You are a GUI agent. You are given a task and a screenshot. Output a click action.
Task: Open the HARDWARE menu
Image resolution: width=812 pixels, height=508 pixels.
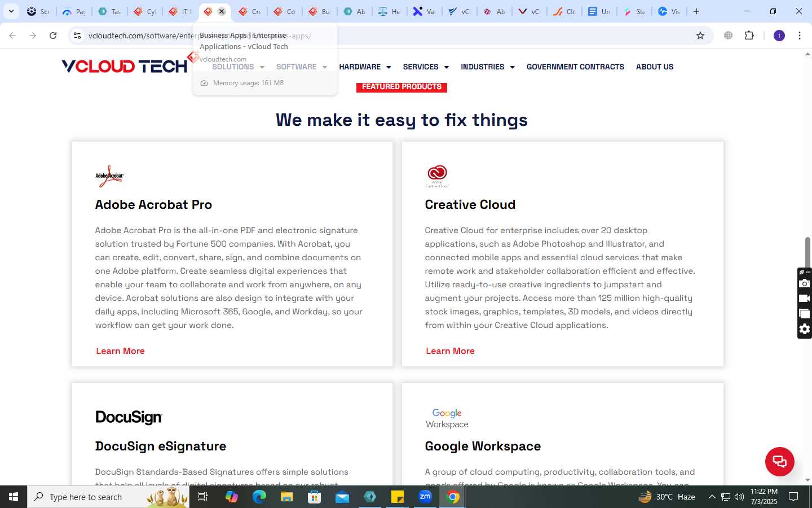pyautogui.click(x=360, y=67)
